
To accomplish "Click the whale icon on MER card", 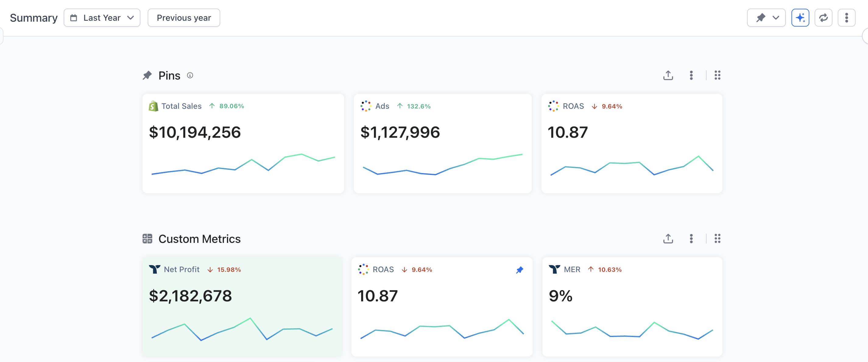I will (554, 269).
